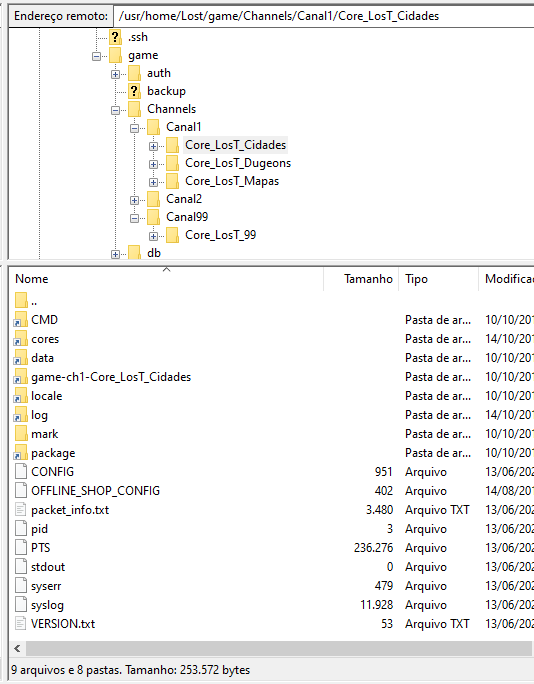Select the packet_info.txt text file icon
The image size is (534, 684).
[21, 510]
